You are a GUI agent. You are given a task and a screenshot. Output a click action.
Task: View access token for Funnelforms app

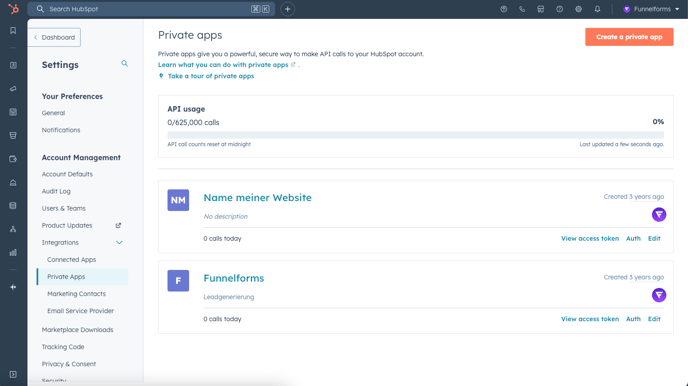point(590,319)
